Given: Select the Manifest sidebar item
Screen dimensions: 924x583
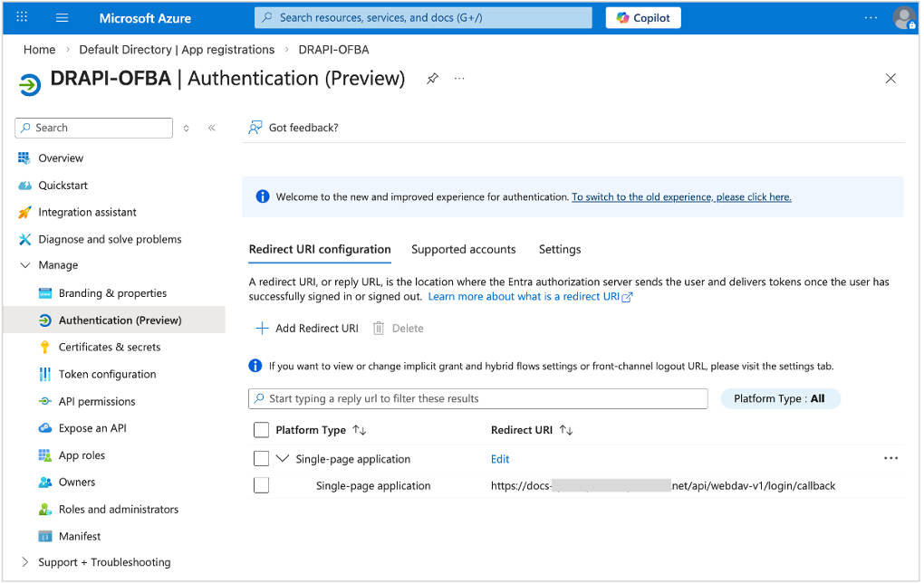Looking at the screenshot, I should (78, 536).
